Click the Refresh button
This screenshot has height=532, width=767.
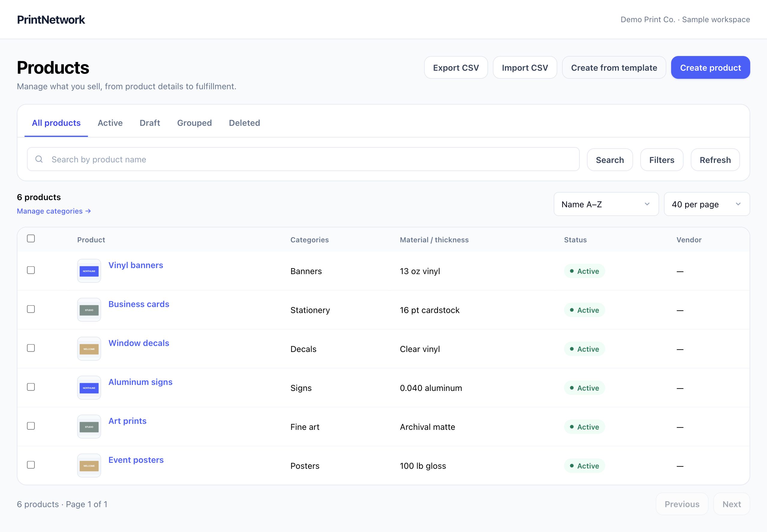pyautogui.click(x=715, y=160)
